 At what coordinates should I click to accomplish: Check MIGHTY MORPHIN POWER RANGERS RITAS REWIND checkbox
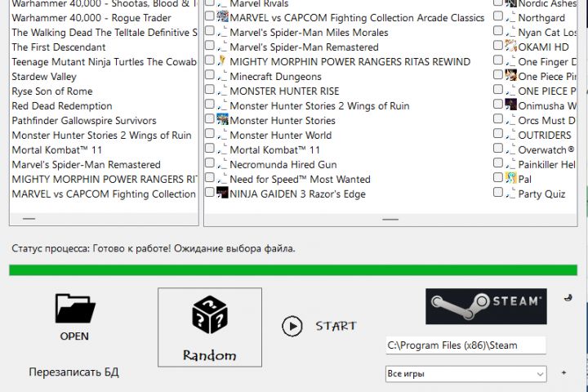[210, 60]
